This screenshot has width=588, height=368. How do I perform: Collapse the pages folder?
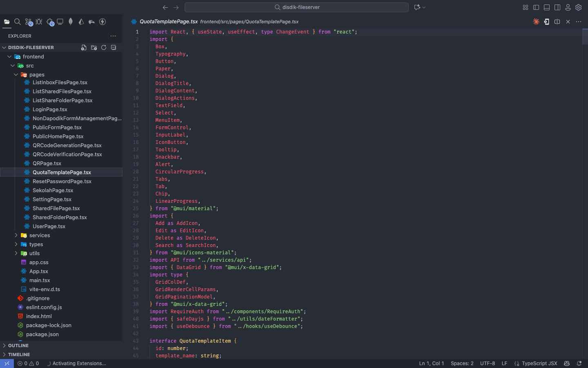(x=16, y=75)
